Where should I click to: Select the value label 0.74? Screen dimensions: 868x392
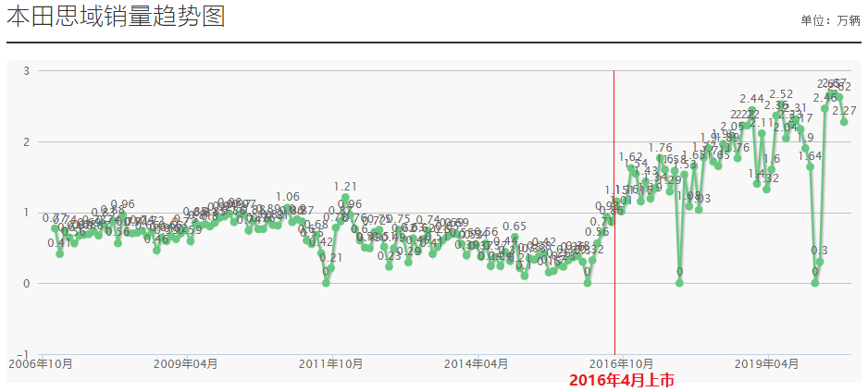point(428,220)
